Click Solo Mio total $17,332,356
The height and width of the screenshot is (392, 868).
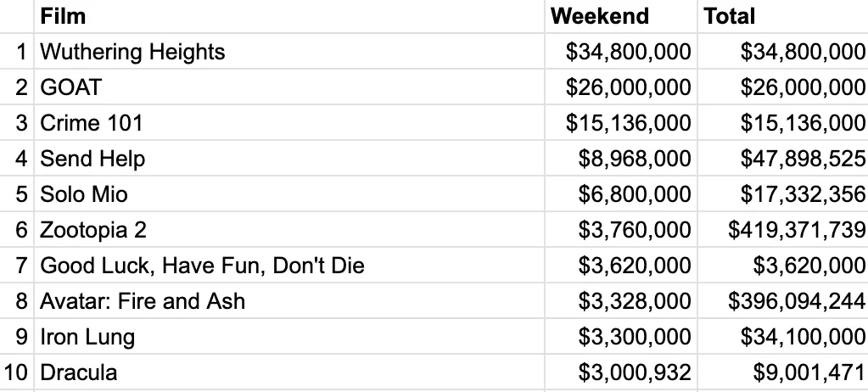point(803,194)
